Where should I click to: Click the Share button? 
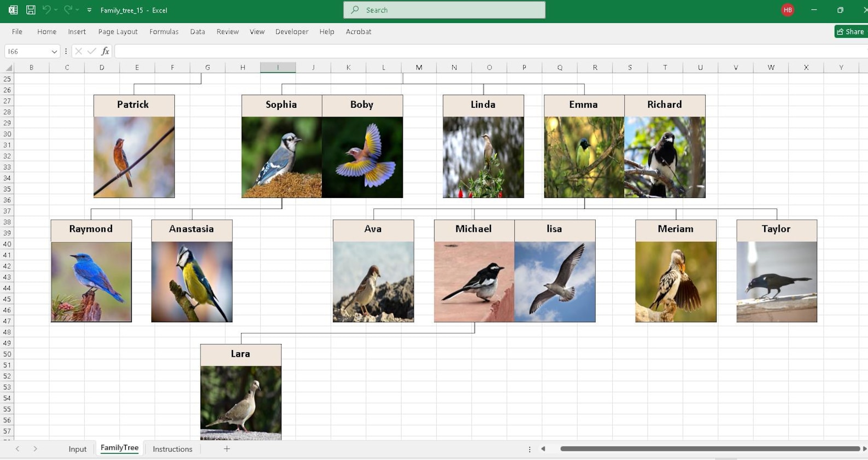(851, 32)
